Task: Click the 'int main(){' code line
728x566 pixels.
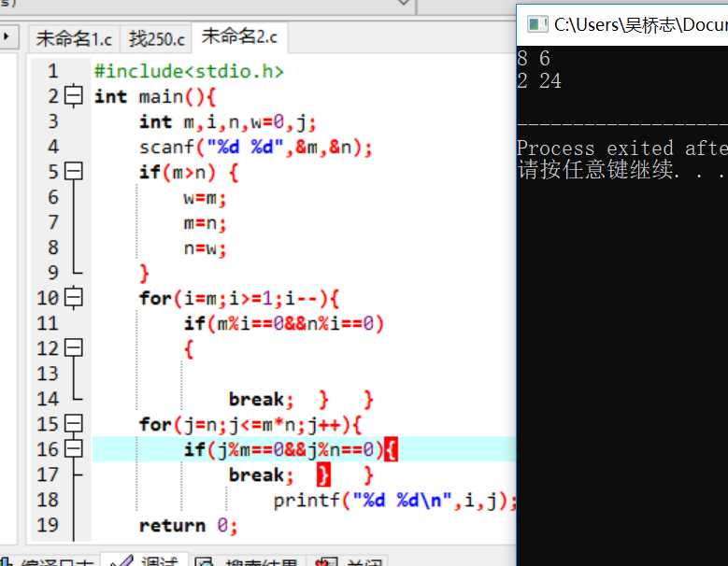Action: [x=155, y=96]
